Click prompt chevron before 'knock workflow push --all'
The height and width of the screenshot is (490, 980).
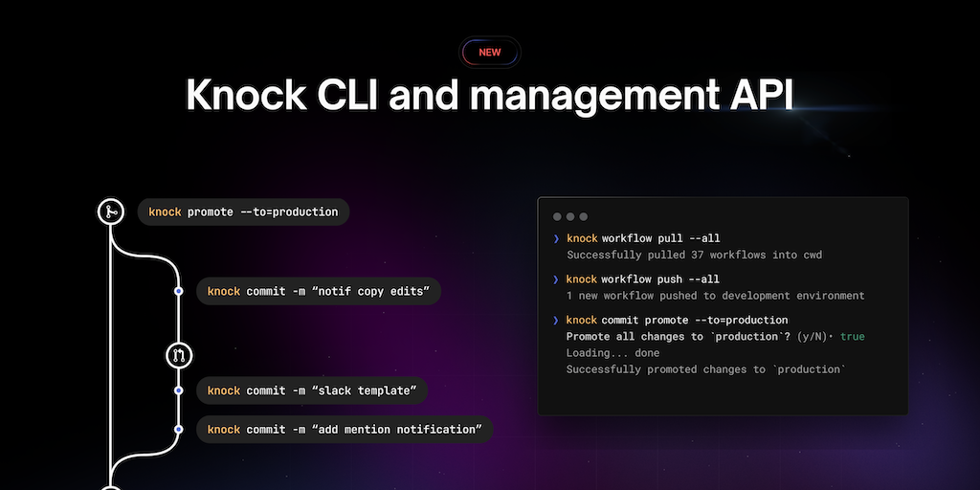[556, 279]
